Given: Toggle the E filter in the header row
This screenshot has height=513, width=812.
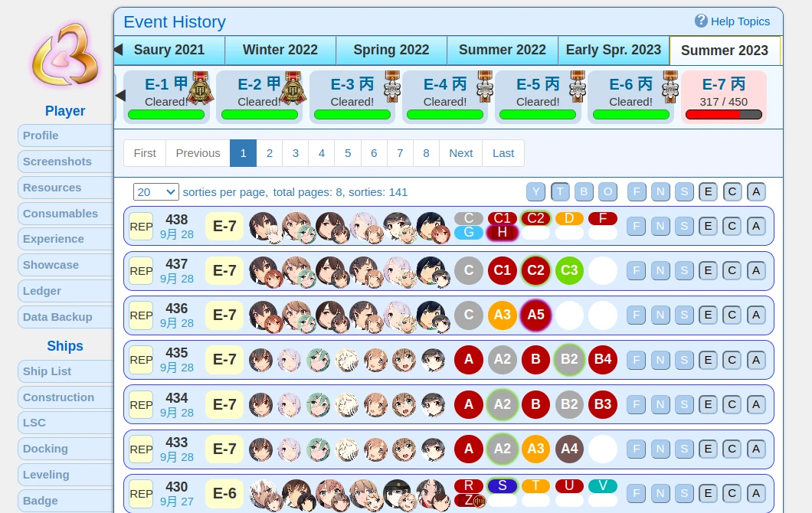Looking at the screenshot, I should tap(708, 192).
